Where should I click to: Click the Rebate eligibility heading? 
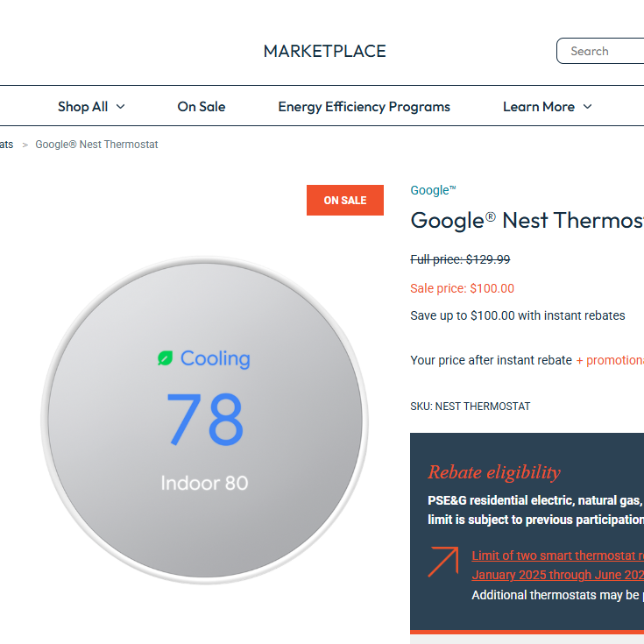[493, 472]
